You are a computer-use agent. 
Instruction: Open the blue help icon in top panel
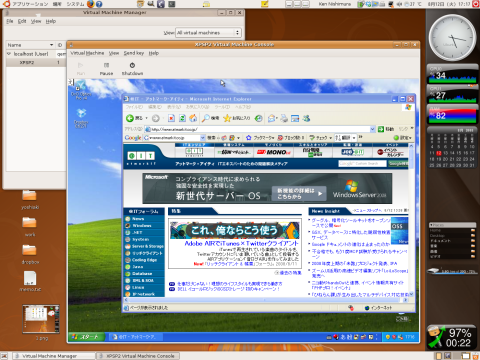(99, 4)
